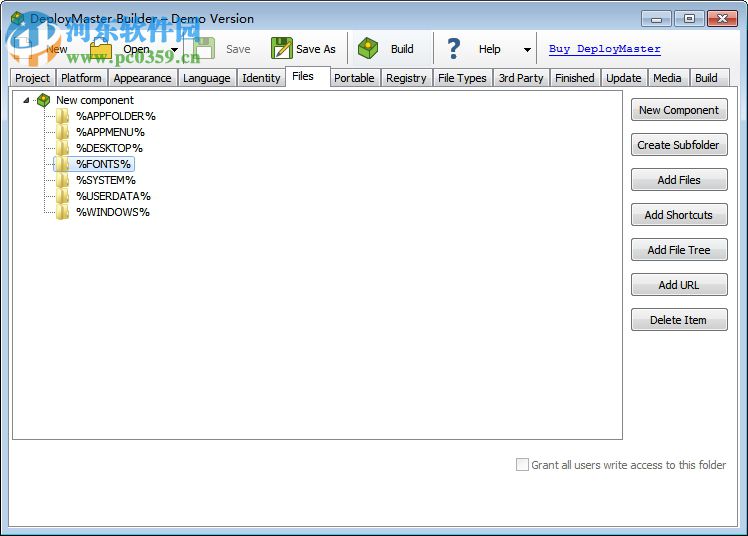The width and height of the screenshot is (748, 536).
Task: Select the New component label text
Action: click(95, 100)
